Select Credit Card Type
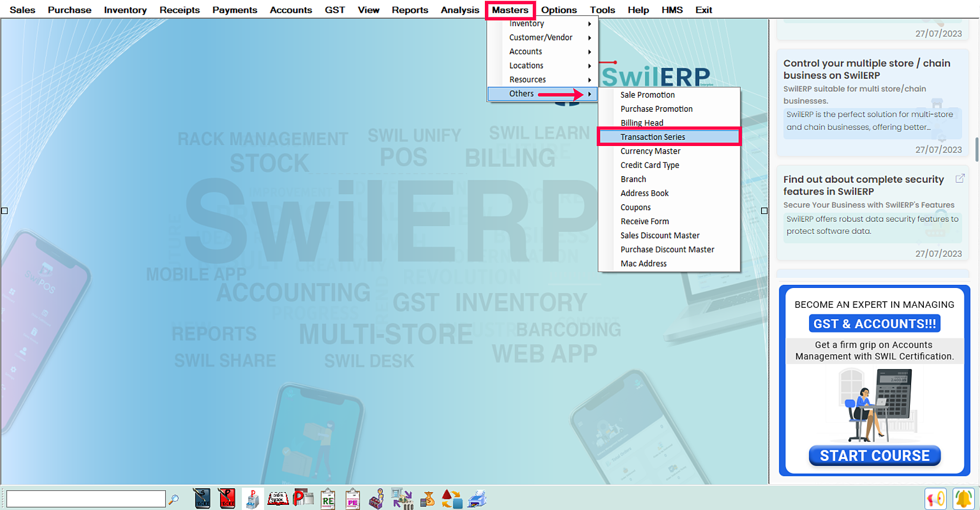The width and height of the screenshot is (980, 510). tap(669, 165)
